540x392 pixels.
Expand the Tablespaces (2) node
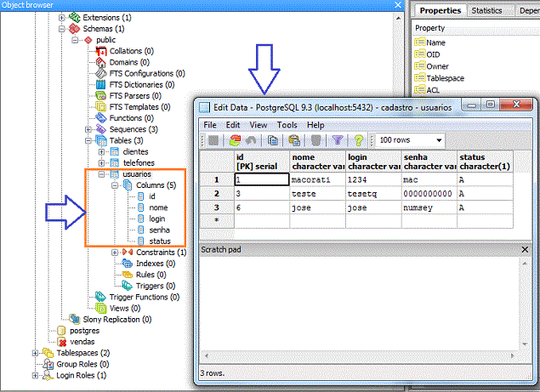35,352
